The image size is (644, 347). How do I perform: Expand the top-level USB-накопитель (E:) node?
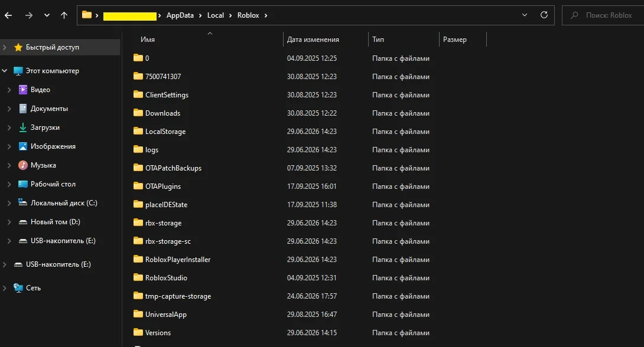5,264
